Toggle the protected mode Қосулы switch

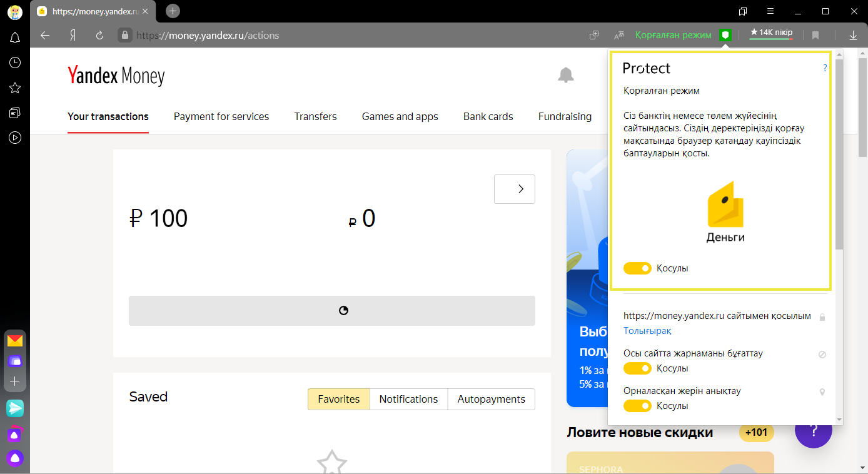[x=637, y=268]
